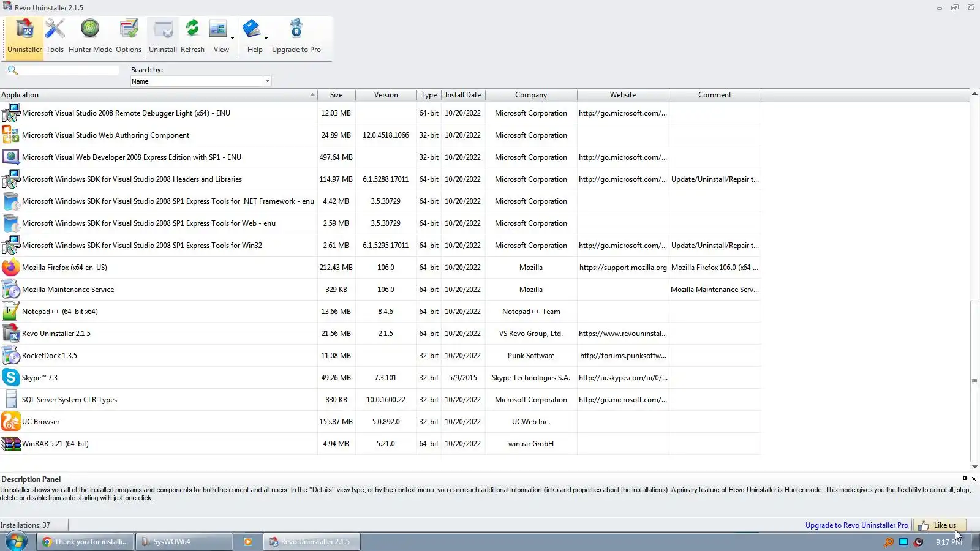Focus the application search field
The height and width of the screenshot is (551, 980).
(x=69, y=70)
